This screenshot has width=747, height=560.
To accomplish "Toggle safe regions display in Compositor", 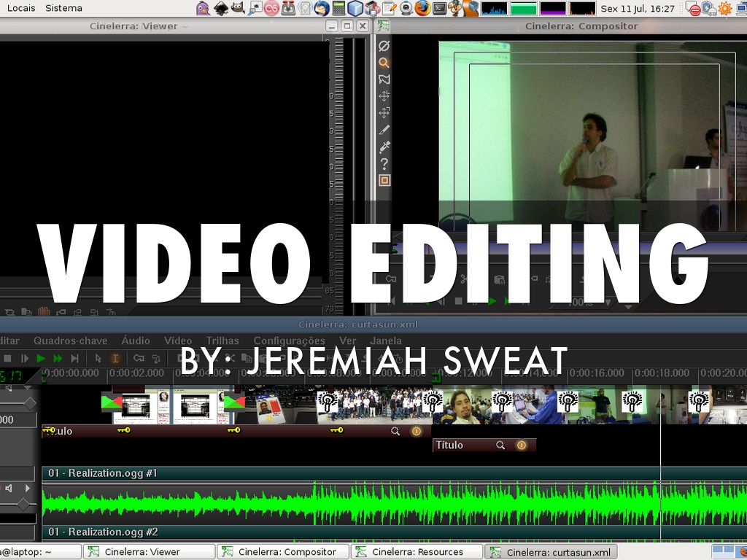I will click(384, 180).
